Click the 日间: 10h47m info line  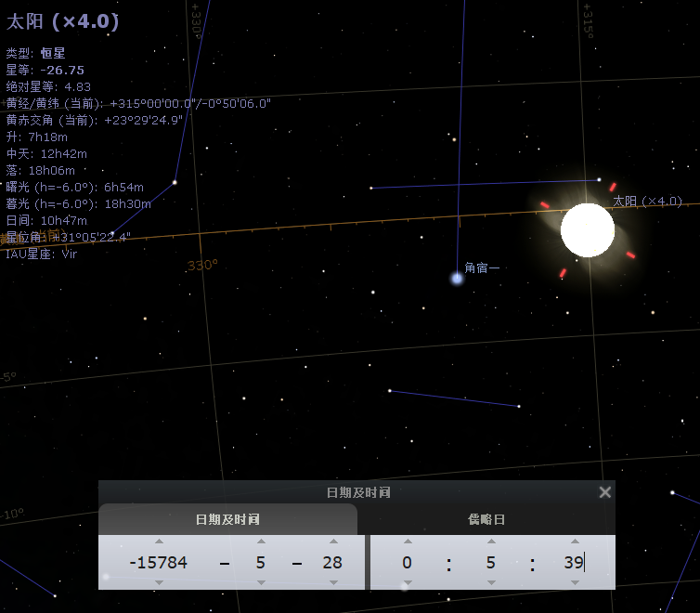pyautogui.click(x=46, y=220)
